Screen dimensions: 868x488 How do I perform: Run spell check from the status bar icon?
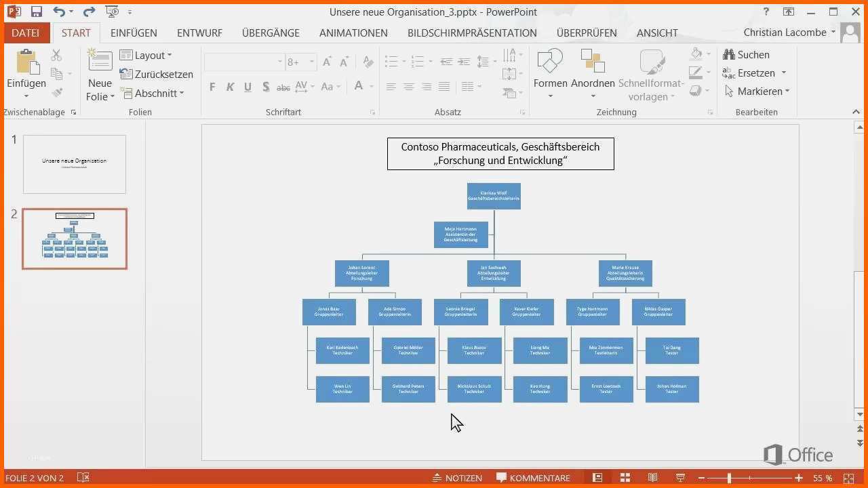(83, 478)
